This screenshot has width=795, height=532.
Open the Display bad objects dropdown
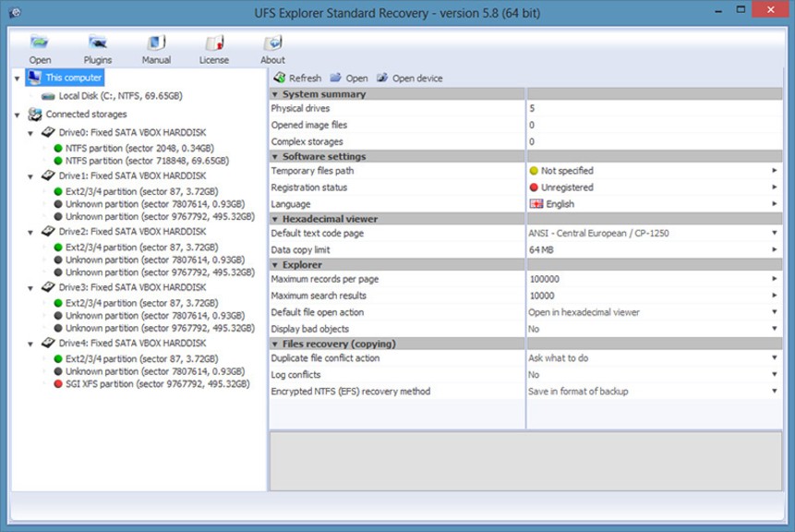pos(775,330)
